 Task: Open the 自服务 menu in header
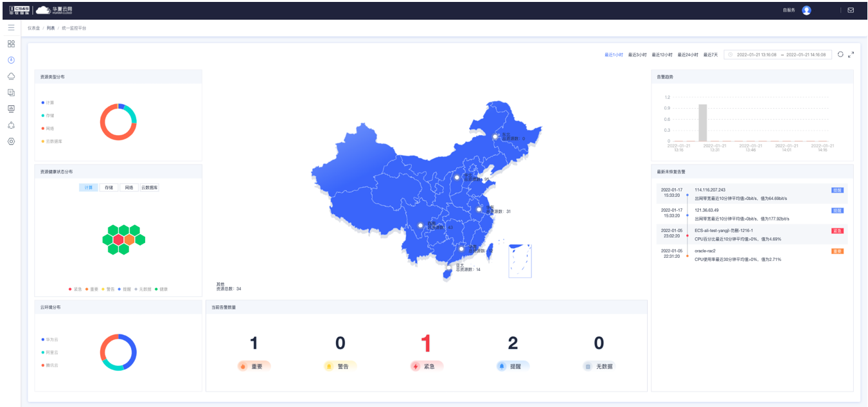coord(788,10)
